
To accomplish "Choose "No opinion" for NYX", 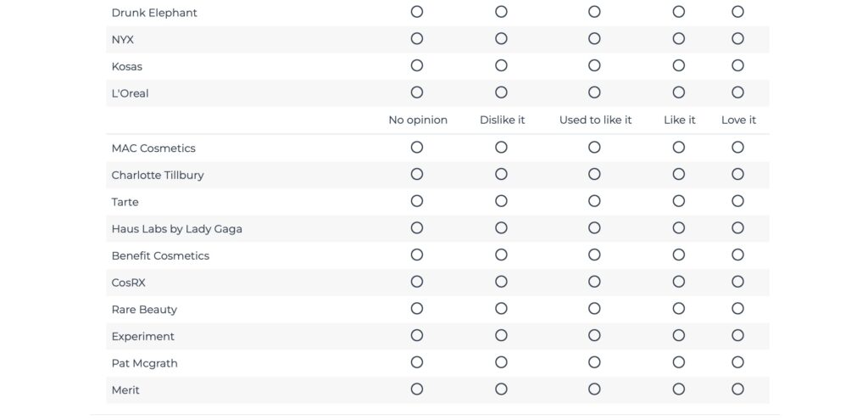I will coord(416,39).
